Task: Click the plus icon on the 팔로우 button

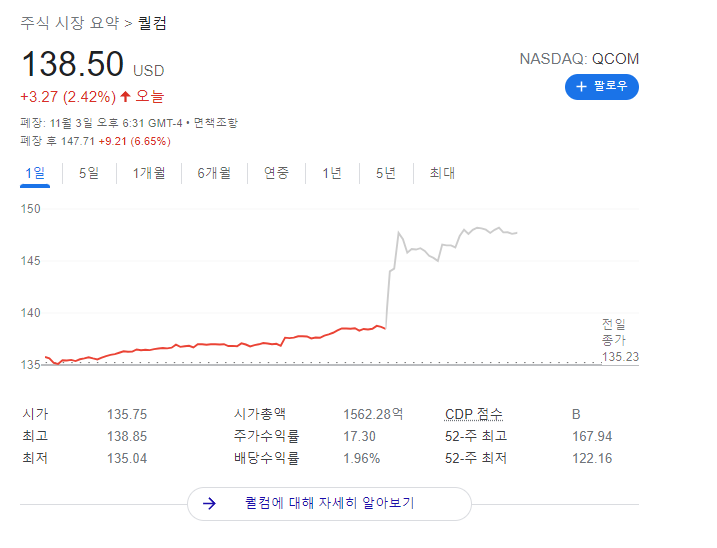Action: [x=581, y=86]
